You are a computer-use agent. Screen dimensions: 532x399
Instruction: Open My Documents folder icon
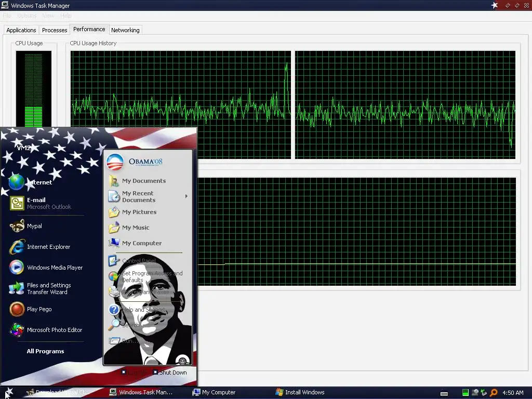click(114, 181)
